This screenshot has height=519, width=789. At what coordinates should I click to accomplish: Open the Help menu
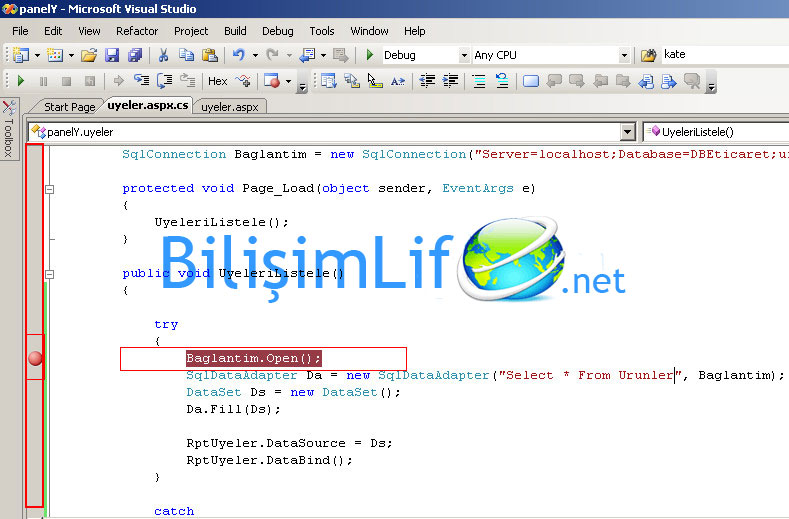[415, 31]
